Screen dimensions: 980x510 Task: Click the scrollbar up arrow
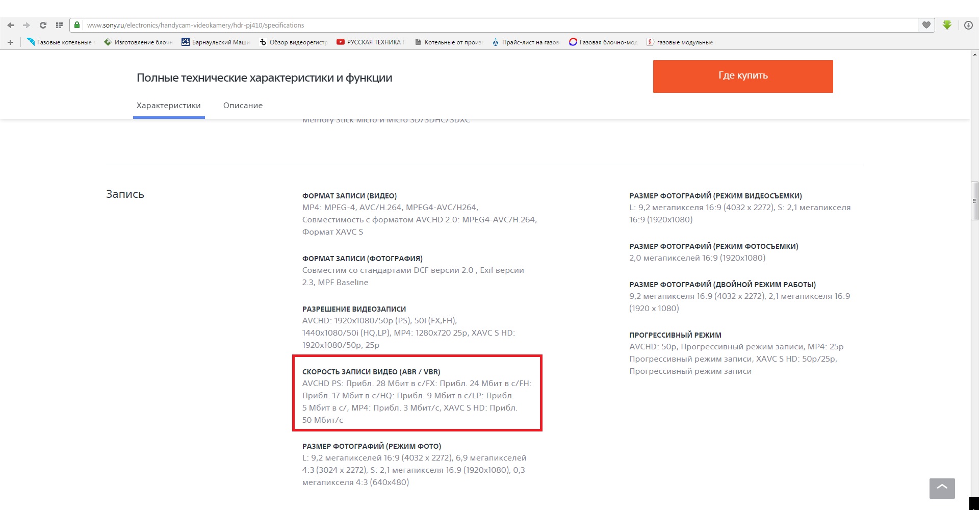tap(974, 55)
